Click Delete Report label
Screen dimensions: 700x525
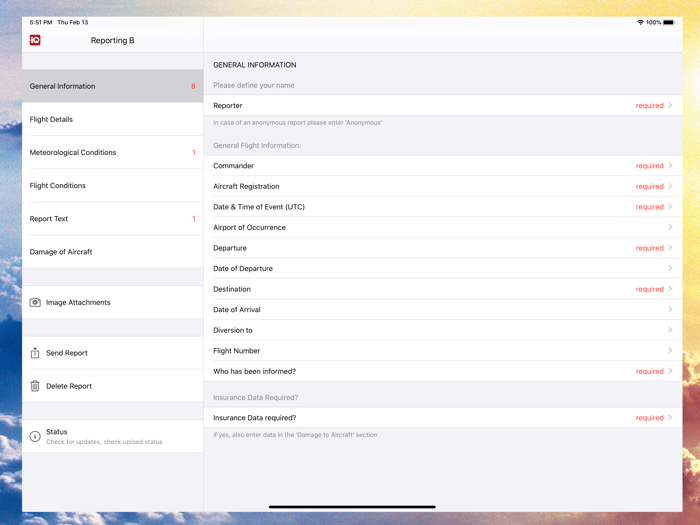coord(69,386)
